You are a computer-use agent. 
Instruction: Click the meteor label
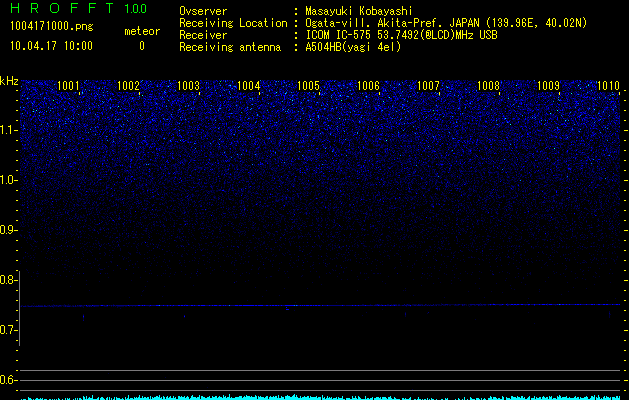pos(142,31)
